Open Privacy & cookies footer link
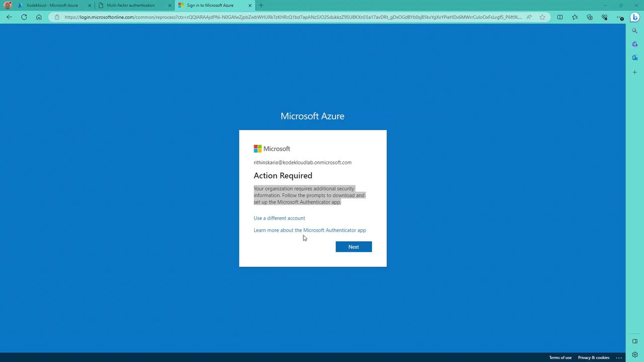 coord(594,357)
